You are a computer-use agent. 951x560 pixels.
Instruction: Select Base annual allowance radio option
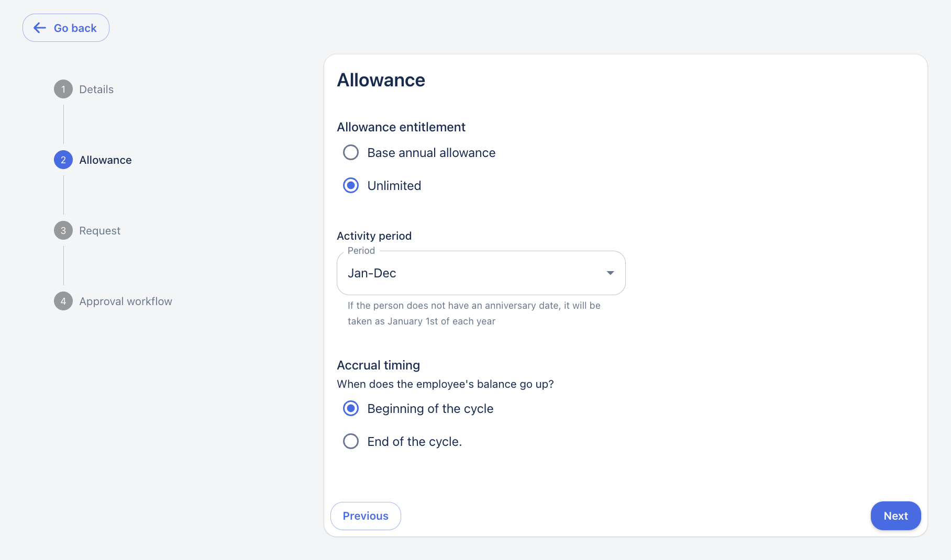click(351, 153)
